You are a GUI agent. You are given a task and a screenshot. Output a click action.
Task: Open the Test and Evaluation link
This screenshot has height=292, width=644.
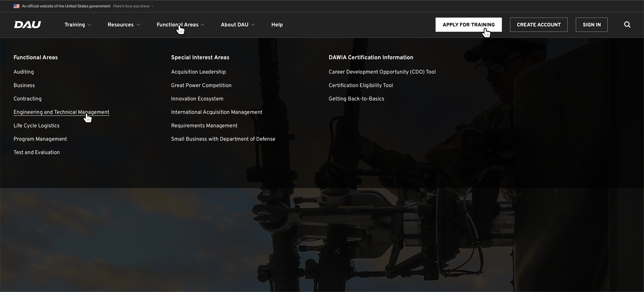pos(37,152)
